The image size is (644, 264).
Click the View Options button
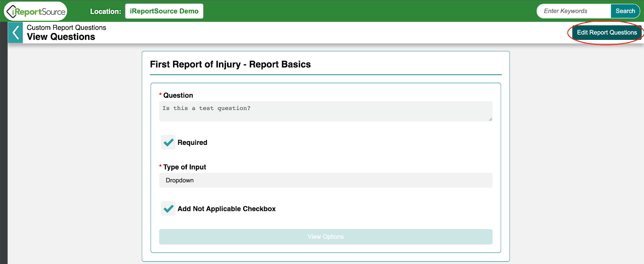click(326, 237)
